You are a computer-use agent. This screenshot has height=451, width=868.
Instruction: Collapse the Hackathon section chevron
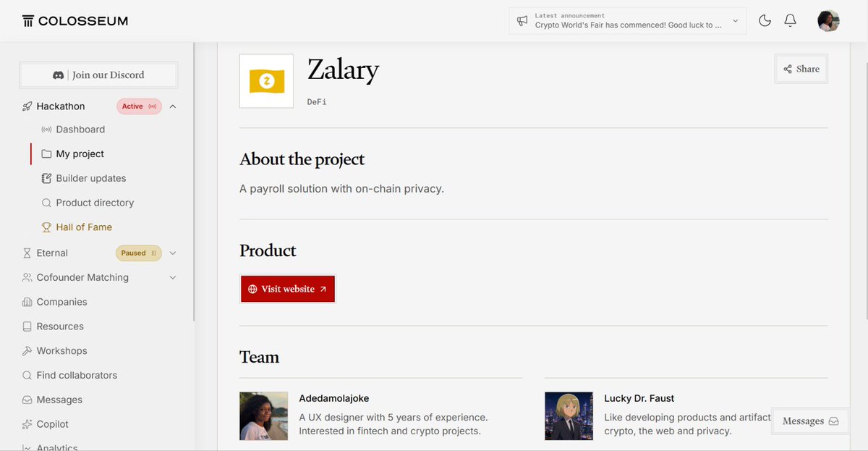(173, 106)
